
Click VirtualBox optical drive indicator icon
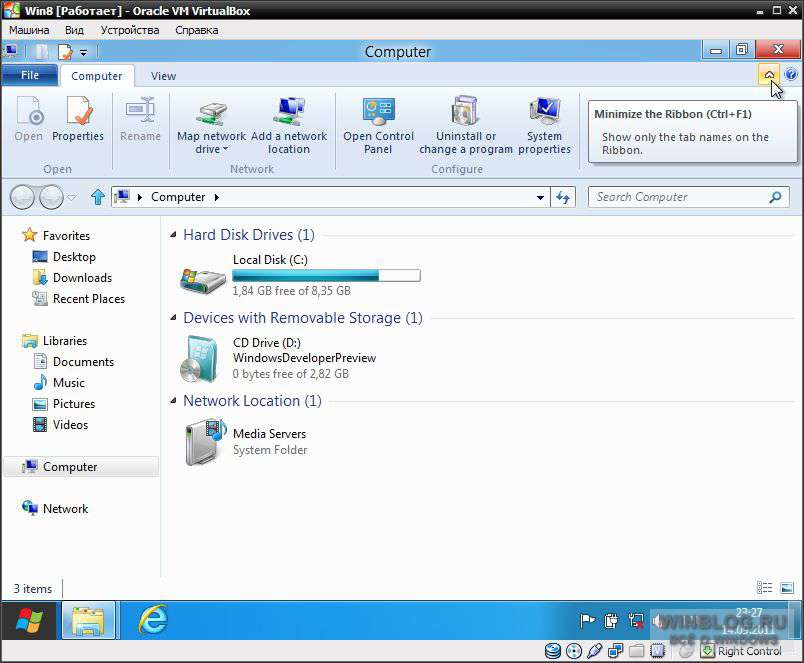tap(574, 651)
